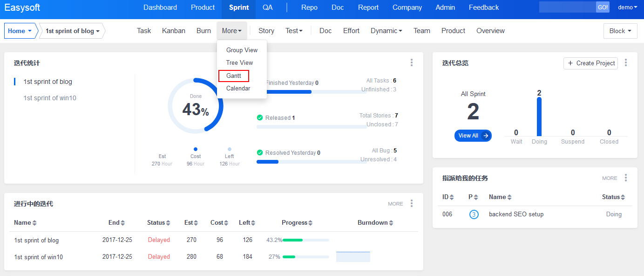644x276 pixels.
Task: Open the demo user menu
Action: 627,7
